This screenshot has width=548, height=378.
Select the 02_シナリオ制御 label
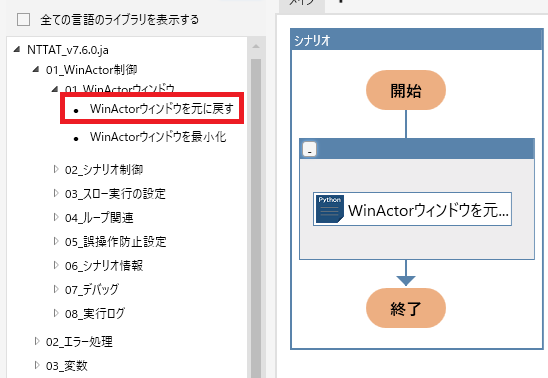(104, 170)
